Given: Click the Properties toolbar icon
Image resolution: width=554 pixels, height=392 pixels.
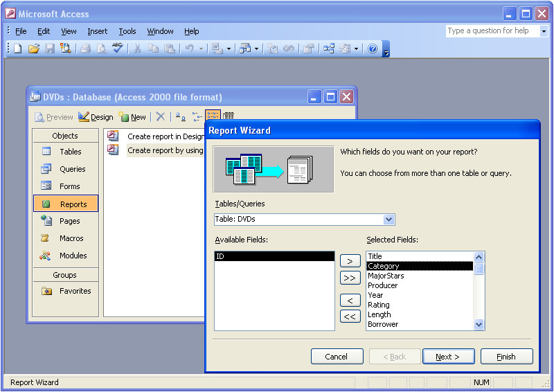Looking at the screenshot, I should click(x=308, y=48).
